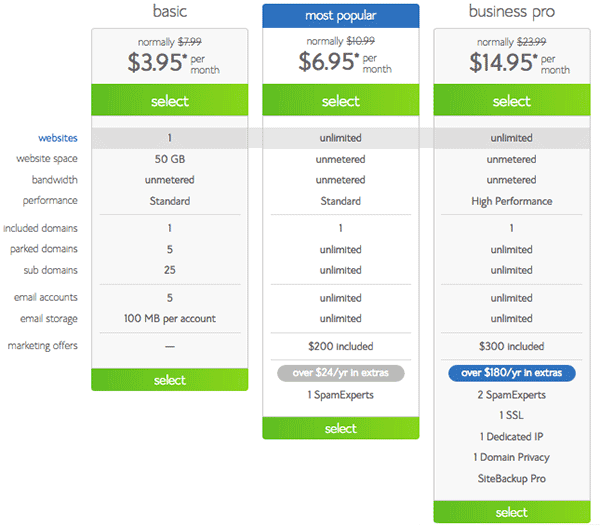
Task: Click the basic plan heading
Action: (170, 11)
